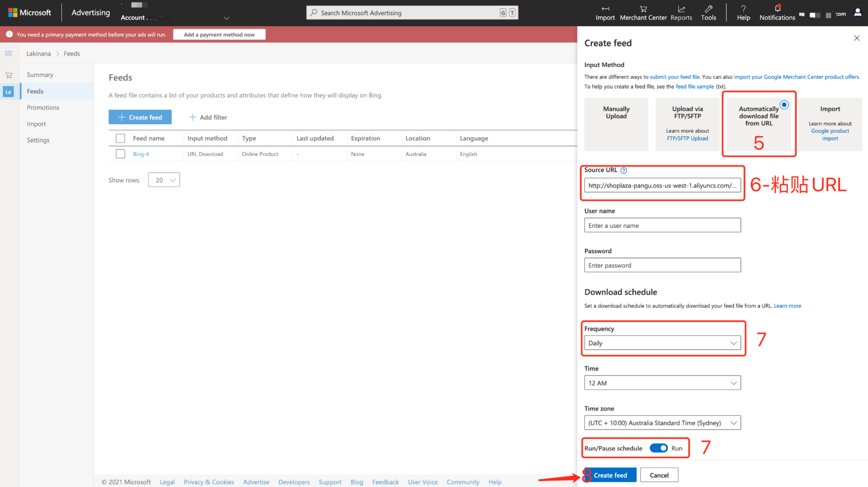This screenshot has width=868, height=487.
Task: Click the user profile avatar icon
Action: tap(857, 13)
